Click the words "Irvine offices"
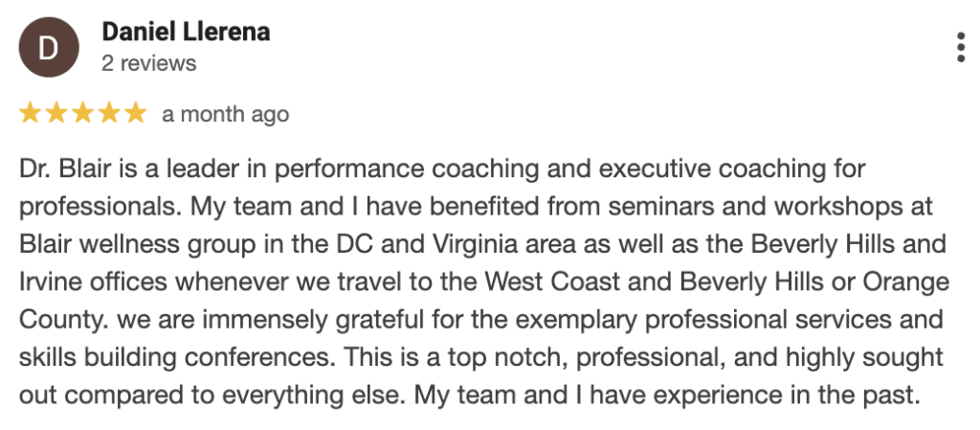This screenshot has width=980, height=430. [94, 283]
